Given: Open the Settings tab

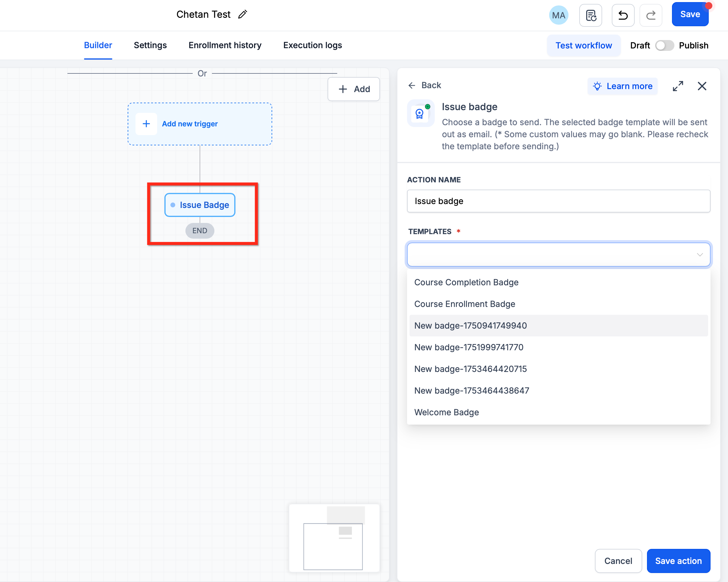Looking at the screenshot, I should point(150,45).
